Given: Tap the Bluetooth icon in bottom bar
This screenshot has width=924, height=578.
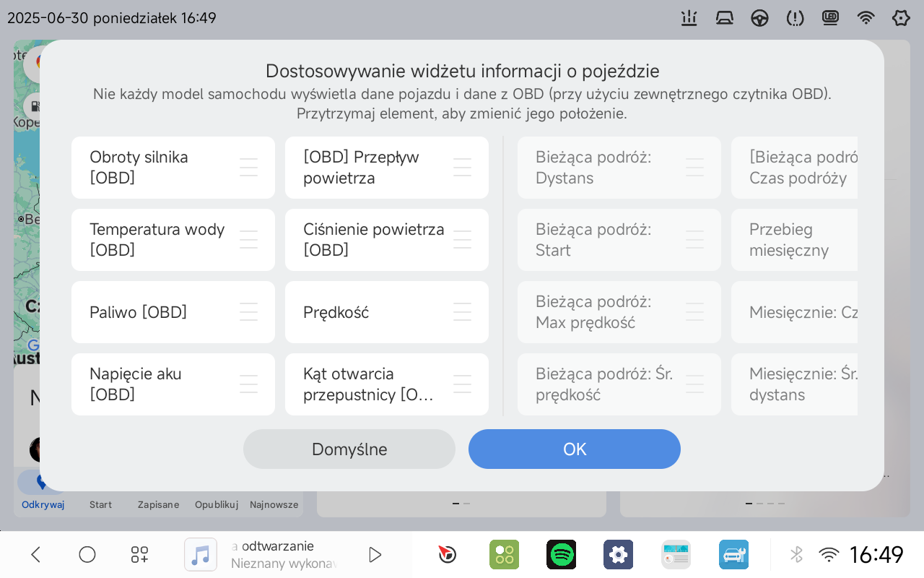Looking at the screenshot, I should [x=796, y=555].
